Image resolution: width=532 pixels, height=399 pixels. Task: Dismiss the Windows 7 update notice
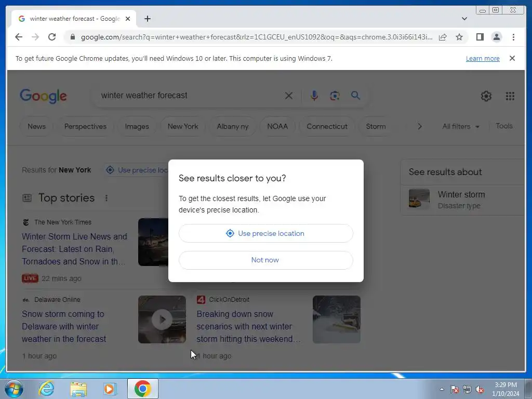coord(512,58)
